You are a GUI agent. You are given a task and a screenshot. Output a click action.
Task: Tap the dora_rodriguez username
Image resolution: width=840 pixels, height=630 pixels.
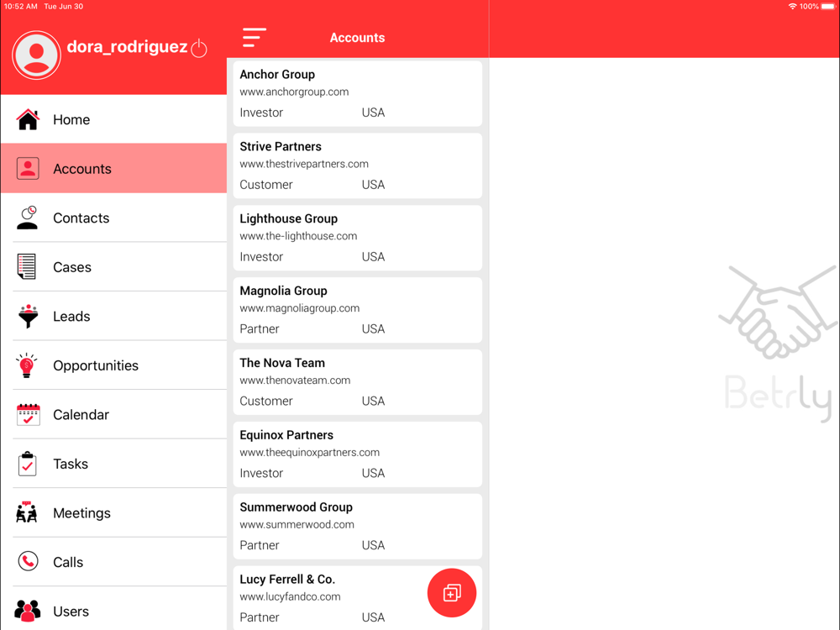[127, 47]
